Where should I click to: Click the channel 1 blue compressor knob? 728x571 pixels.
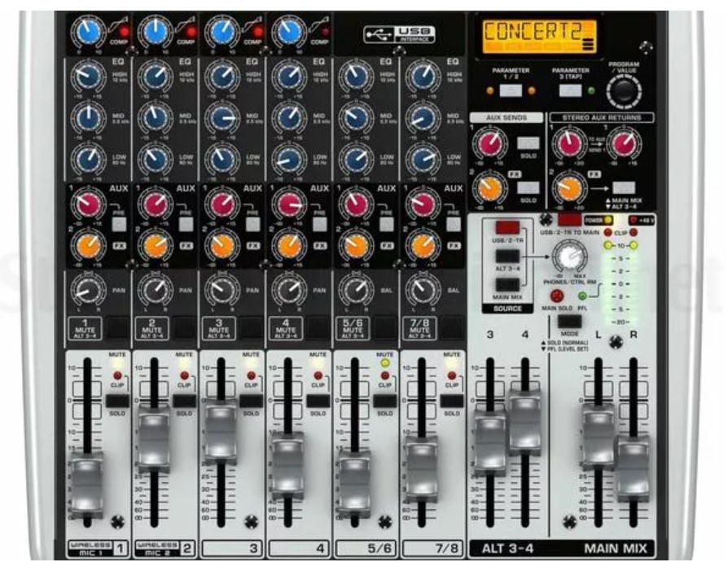point(86,33)
